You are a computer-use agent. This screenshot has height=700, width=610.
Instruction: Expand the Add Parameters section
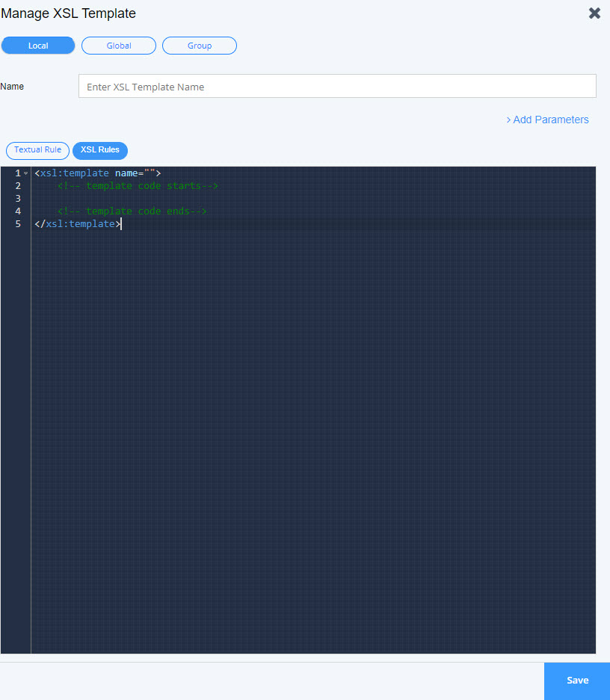547,120
